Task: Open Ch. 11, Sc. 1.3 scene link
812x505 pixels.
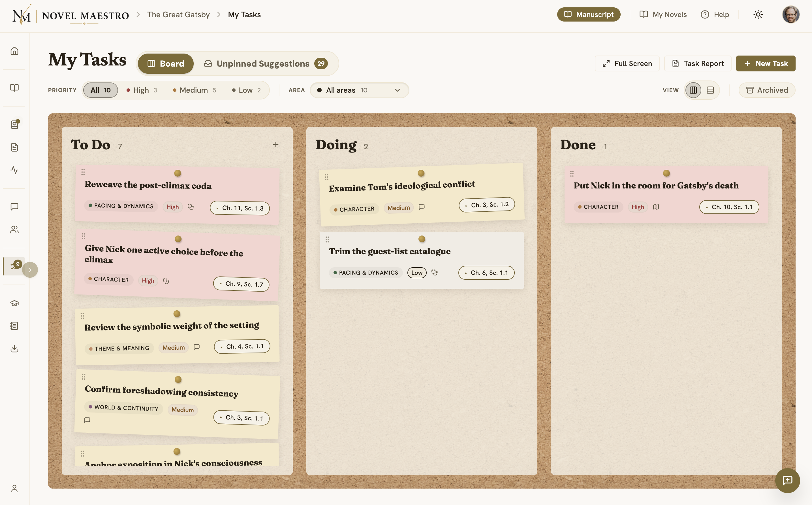Action: 240,208
